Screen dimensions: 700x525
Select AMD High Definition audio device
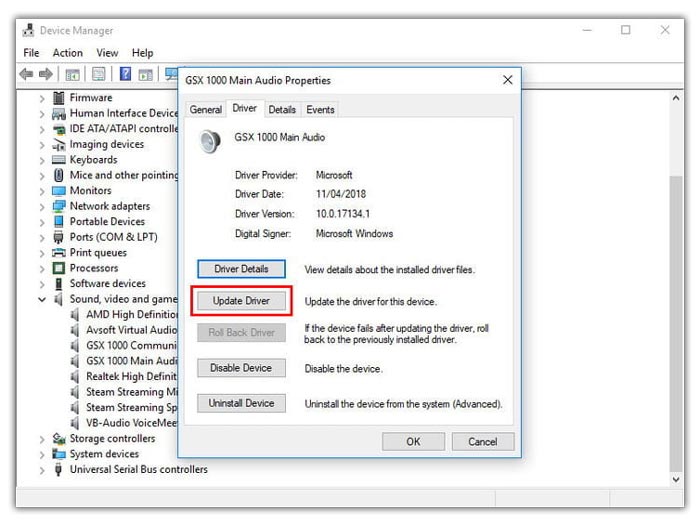(132, 315)
